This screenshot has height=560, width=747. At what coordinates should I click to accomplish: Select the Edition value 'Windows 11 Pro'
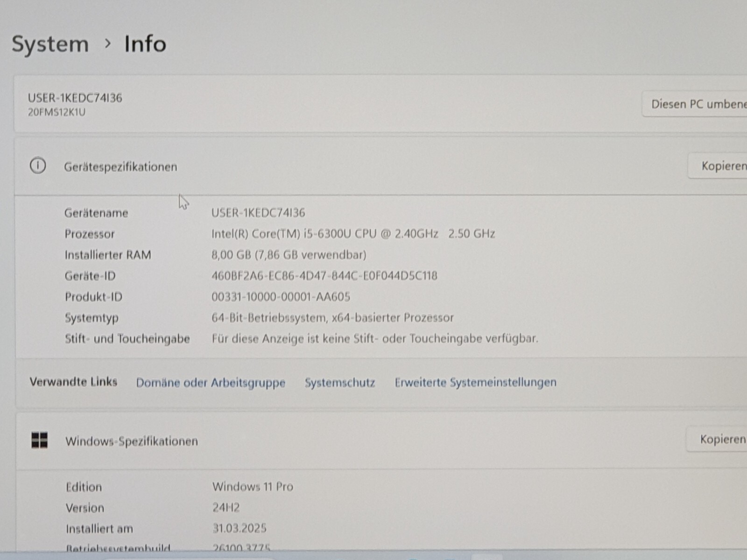click(x=253, y=487)
